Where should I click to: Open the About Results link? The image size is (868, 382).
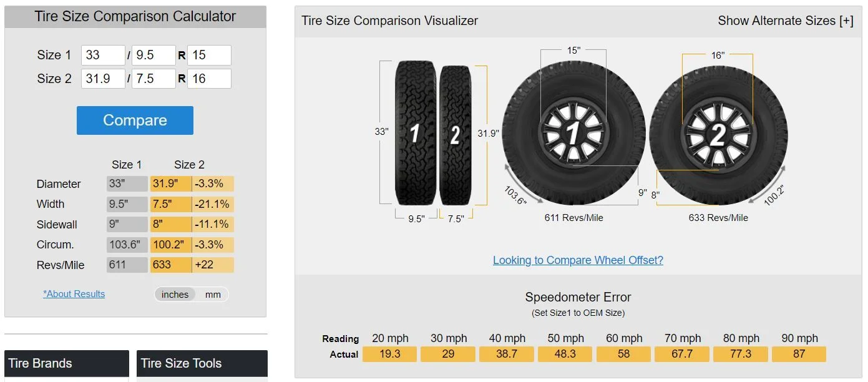click(74, 294)
